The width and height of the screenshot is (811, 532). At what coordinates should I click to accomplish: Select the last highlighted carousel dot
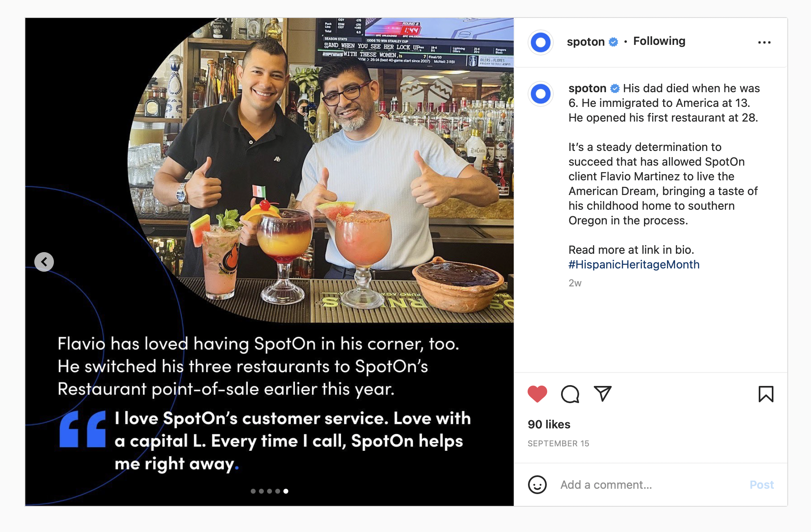click(x=286, y=491)
